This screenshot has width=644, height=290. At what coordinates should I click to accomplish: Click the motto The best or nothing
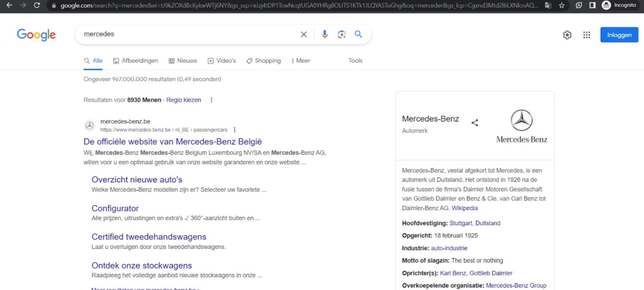point(477,260)
